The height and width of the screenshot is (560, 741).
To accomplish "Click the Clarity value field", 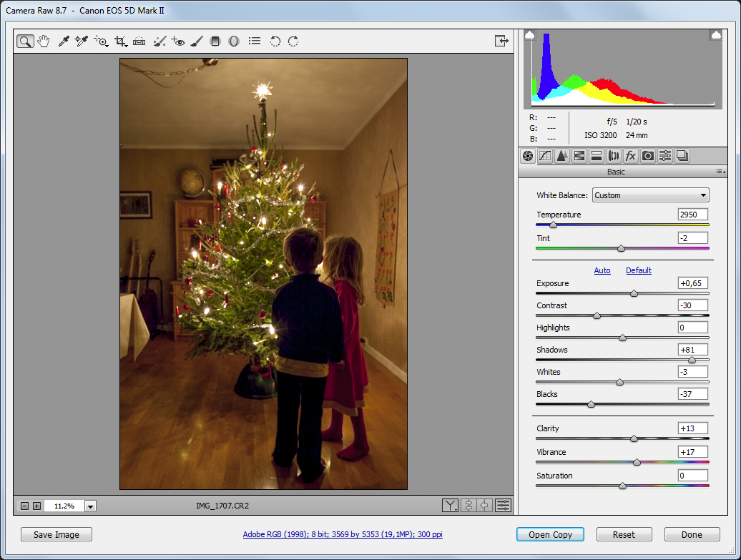I will coord(693,428).
